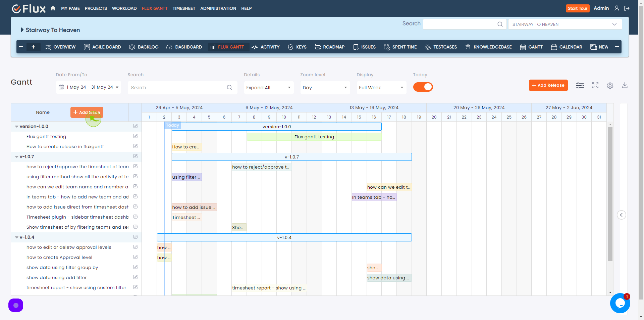This screenshot has height=320, width=644.
Task: Click the plus icon in project menu
Action: [33, 47]
